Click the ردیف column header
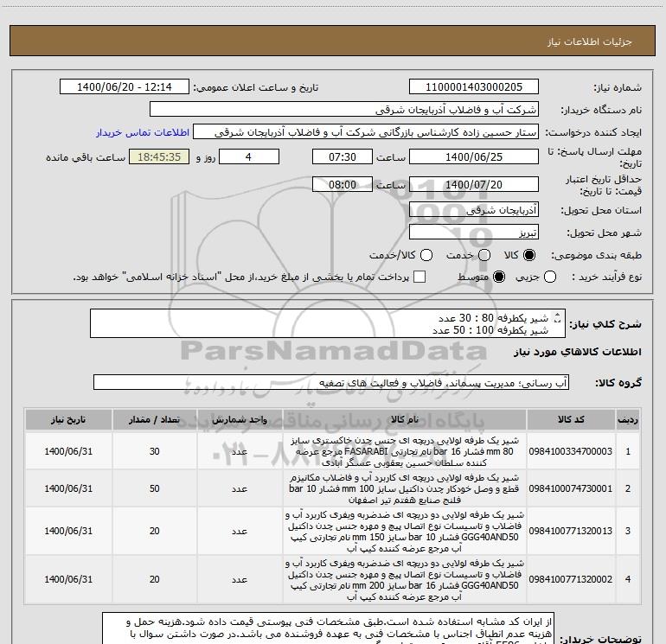This screenshot has width=666, height=644. pos(628,419)
